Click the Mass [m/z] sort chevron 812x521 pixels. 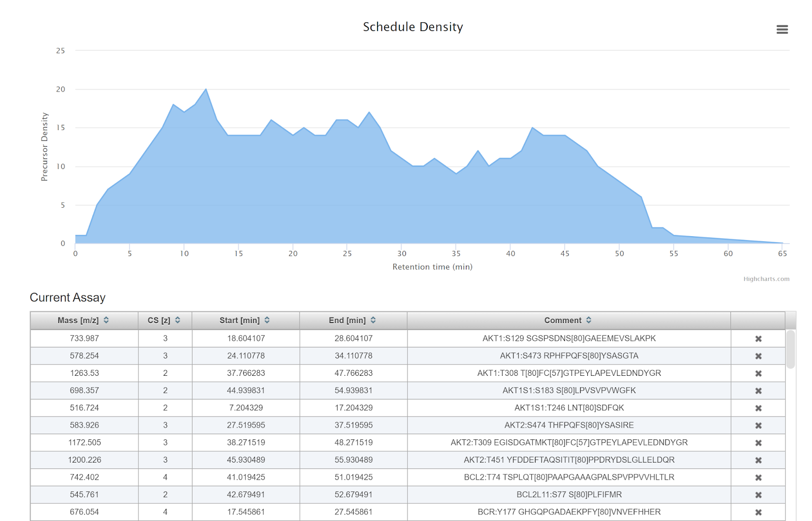(106, 320)
